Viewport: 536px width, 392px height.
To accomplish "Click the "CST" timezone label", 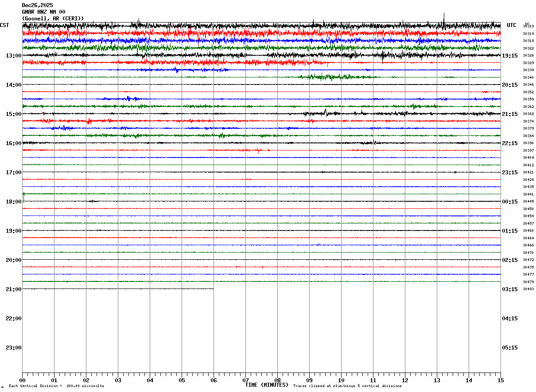I will point(4,25).
